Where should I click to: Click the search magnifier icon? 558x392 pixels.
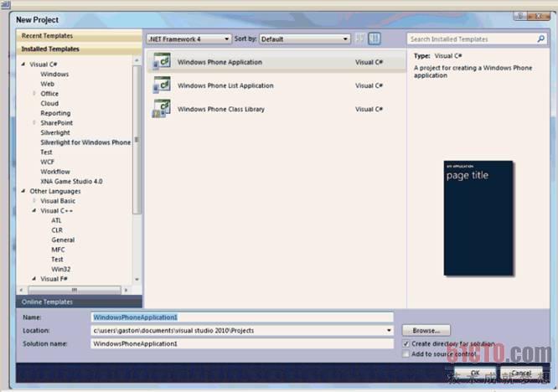point(540,39)
